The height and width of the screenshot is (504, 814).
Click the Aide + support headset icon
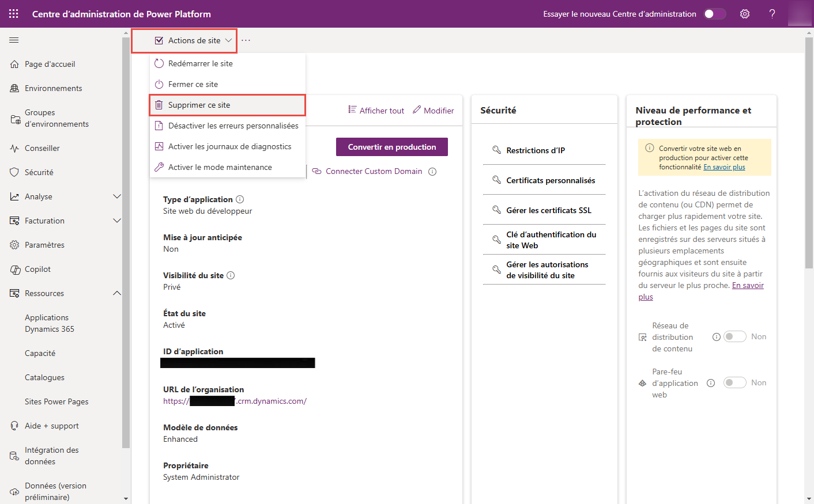click(14, 426)
